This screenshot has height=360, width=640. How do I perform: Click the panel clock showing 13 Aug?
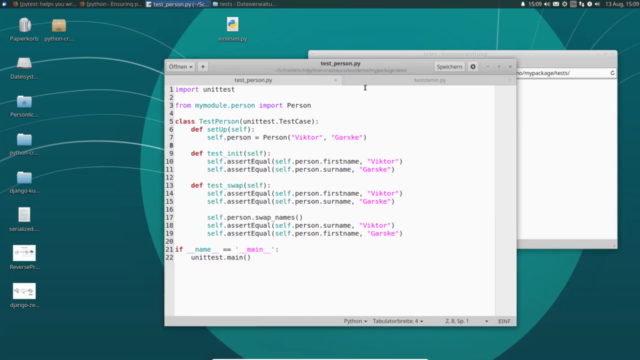point(622,4)
